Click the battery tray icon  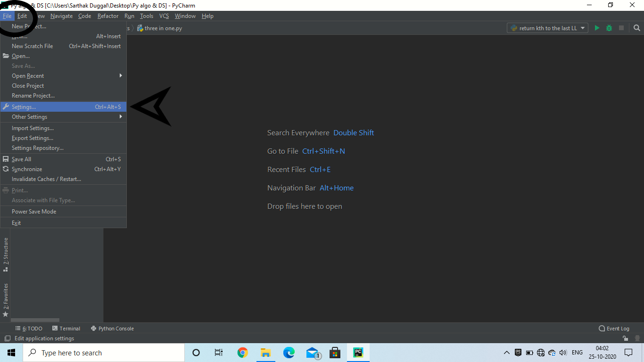(529, 353)
